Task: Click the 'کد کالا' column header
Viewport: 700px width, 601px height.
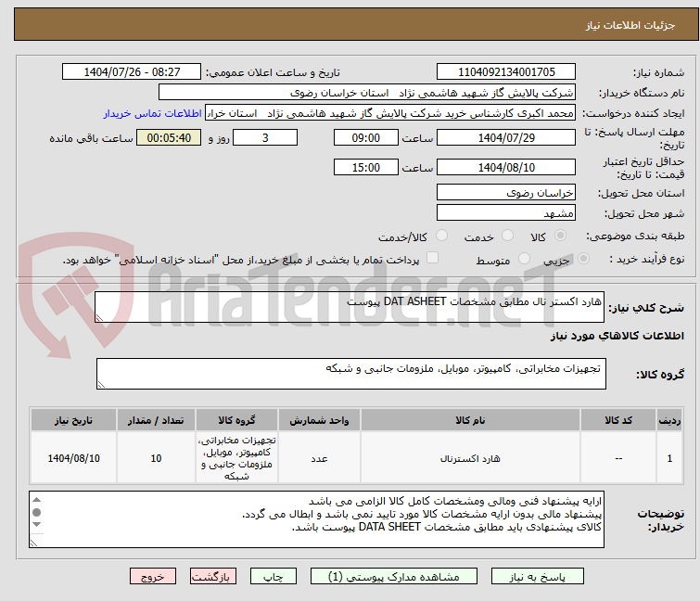Action: [x=618, y=420]
